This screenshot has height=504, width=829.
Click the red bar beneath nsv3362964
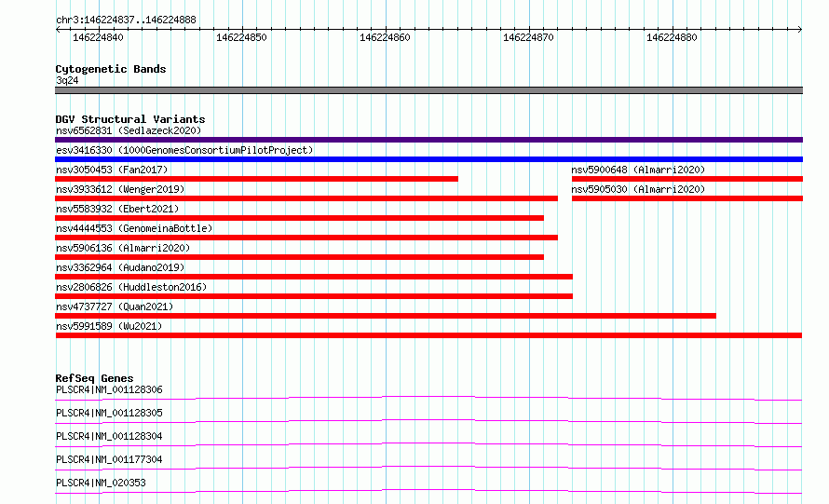click(314, 277)
